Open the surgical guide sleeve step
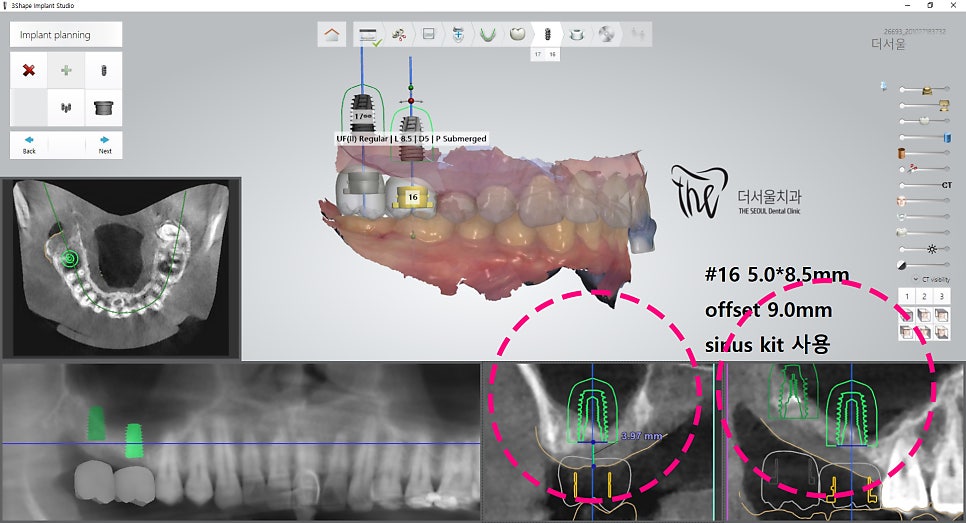This screenshot has width=966, height=523. pyautogui.click(x=577, y=34)
